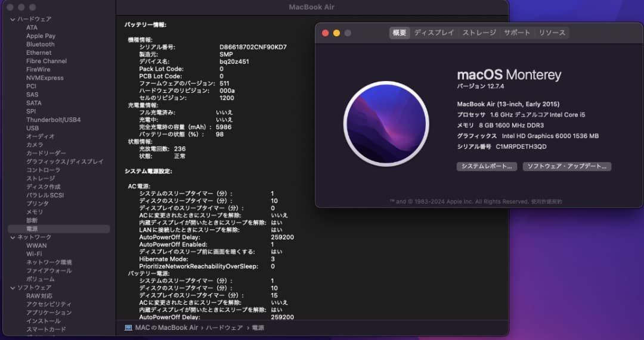644x340 pixels.
Task: Collapse the ソフトウェア section in sidebar
Action: point(13,288)
